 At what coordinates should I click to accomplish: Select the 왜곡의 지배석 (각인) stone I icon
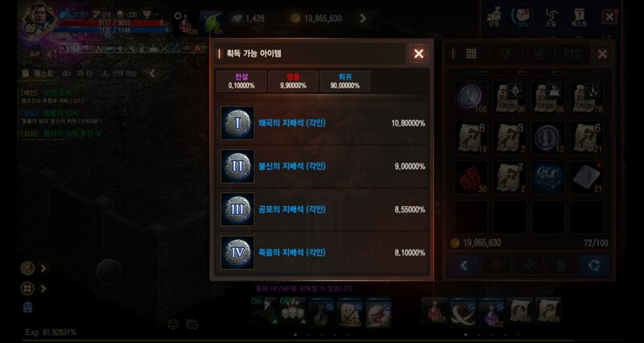tap(237, 123)
